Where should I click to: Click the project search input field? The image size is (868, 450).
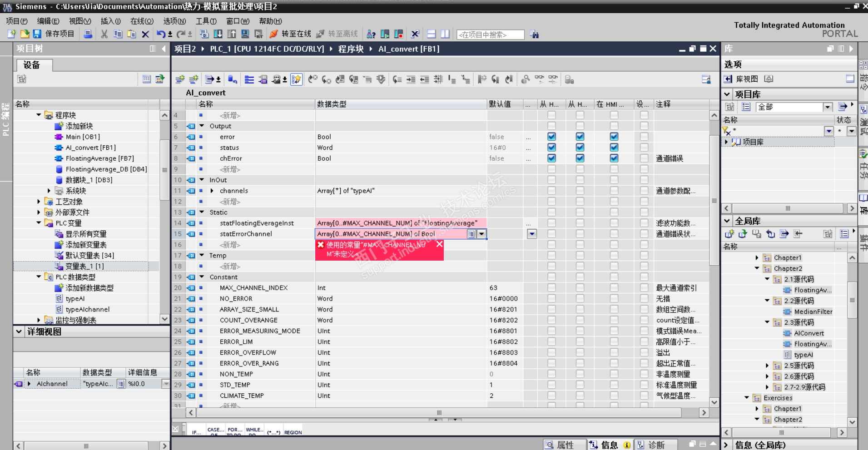491,35
